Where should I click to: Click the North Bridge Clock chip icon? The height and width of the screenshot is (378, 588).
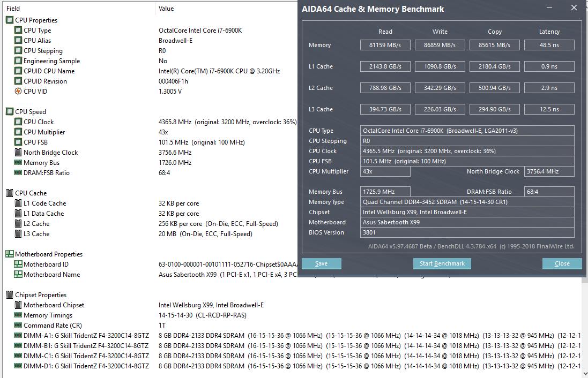18,153
